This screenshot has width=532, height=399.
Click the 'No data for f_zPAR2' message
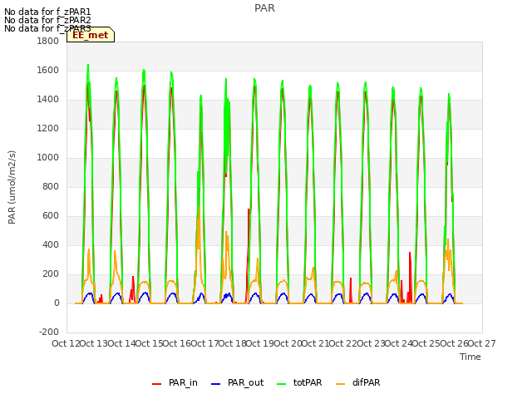(47, 20)
